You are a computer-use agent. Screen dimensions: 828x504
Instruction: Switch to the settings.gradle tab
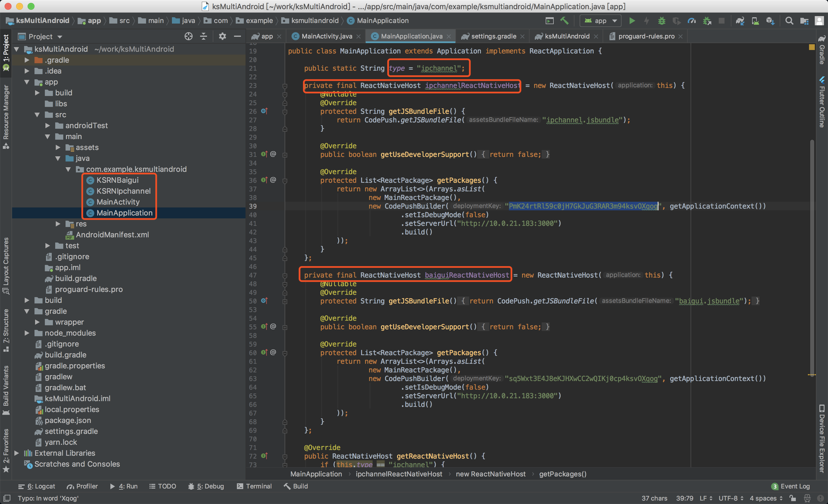tap(493, 36)
